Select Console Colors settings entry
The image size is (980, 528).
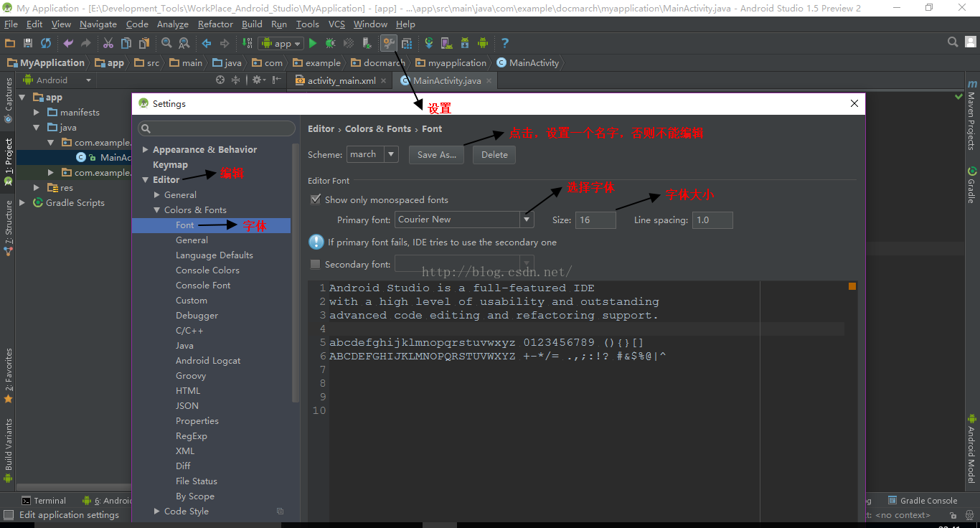click(x=207, y=270)
